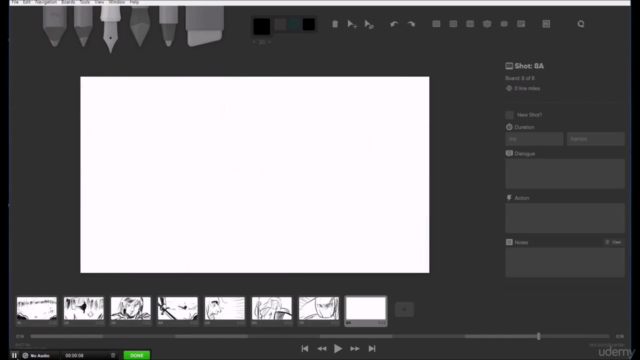Open the Help menu
Image resolution: width=640 pixels, height=360 pixels.
134,2
